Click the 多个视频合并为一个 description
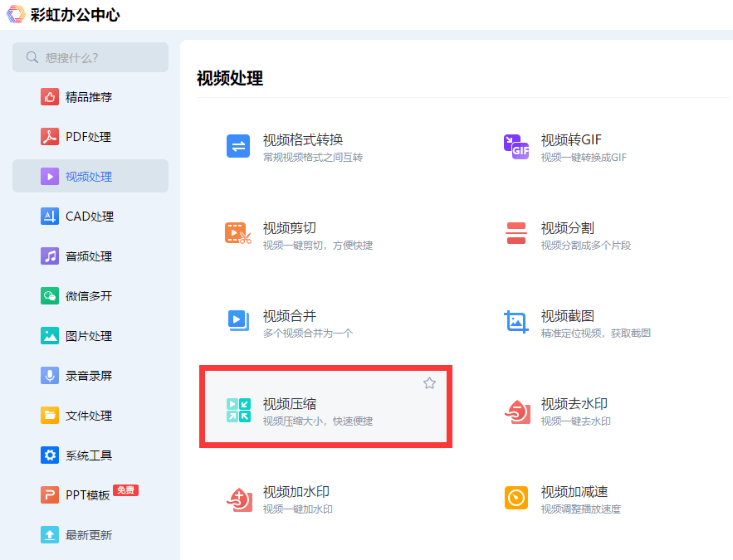The image size is (733, 560). (308, 333)
